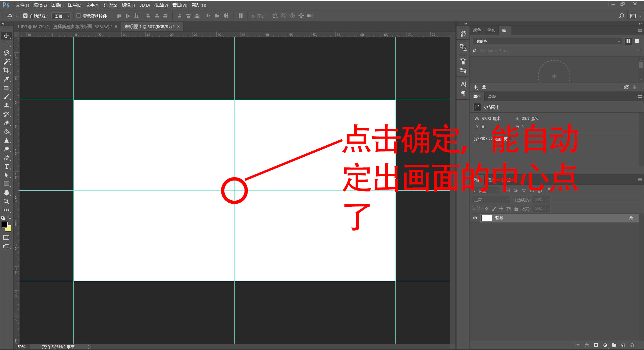
Task: Select the Rectangular Marquee tool
Action: (6, 44)
